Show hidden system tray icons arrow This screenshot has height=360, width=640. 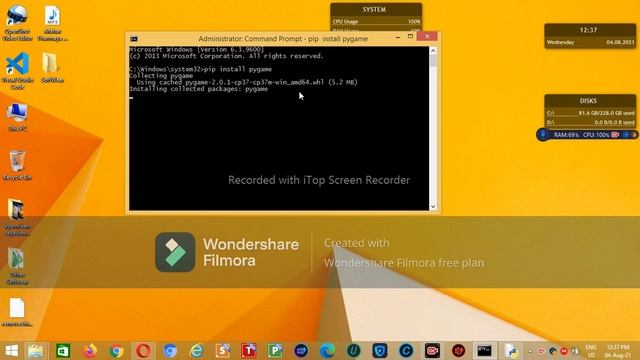click(x=530, y=351)
